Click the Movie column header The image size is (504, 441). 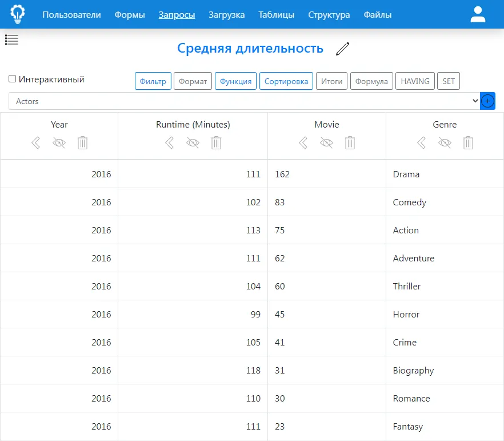[327, 125]
